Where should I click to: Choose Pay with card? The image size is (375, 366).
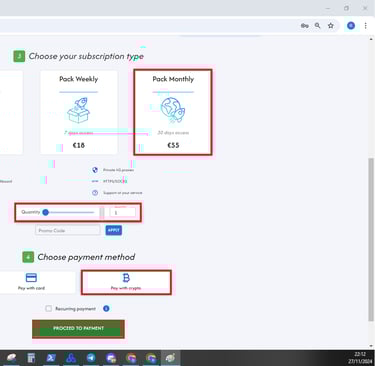pos(32,282)
